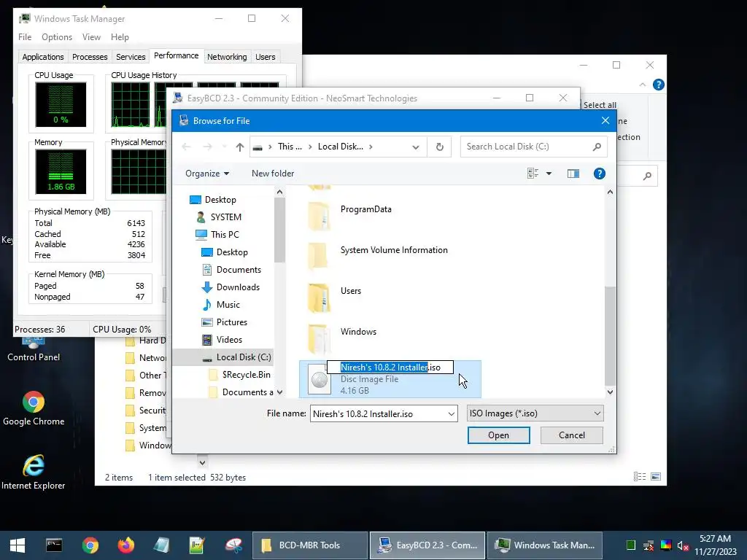747x560 pixels.
Task: Open the Windows Start menu
Action: 18,545
